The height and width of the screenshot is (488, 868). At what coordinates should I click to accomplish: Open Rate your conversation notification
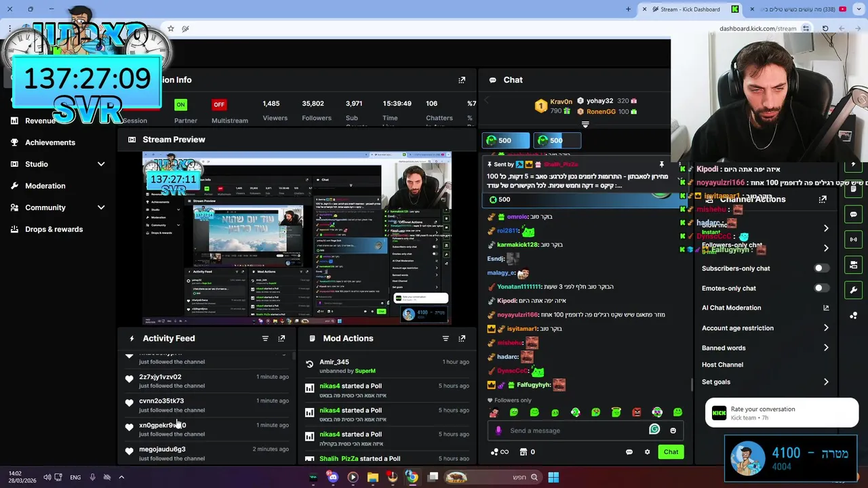coord(781,413)
